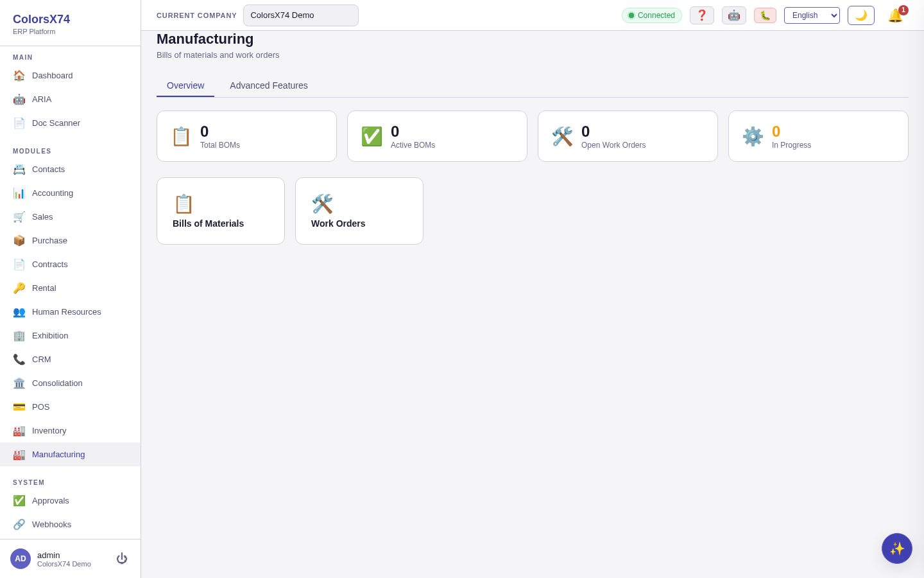924x578 pixels.
Task: Open the Dashboard house icon
Action: [19, 75]
